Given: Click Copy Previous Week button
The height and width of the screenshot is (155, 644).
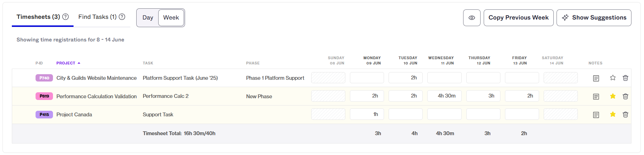Looking at the screenshot, I should pos(519,18).
